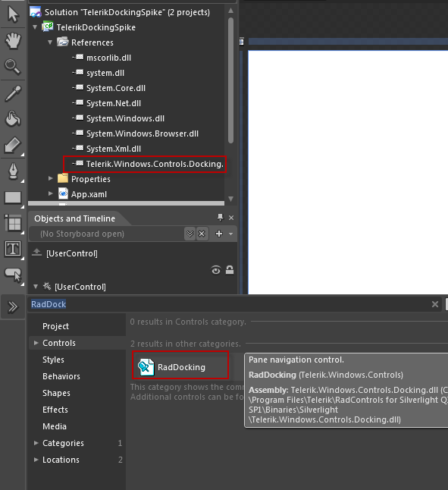Select the Selection arrow tool
This screenshot has width=448, height=490.
(x=12, y=14)
